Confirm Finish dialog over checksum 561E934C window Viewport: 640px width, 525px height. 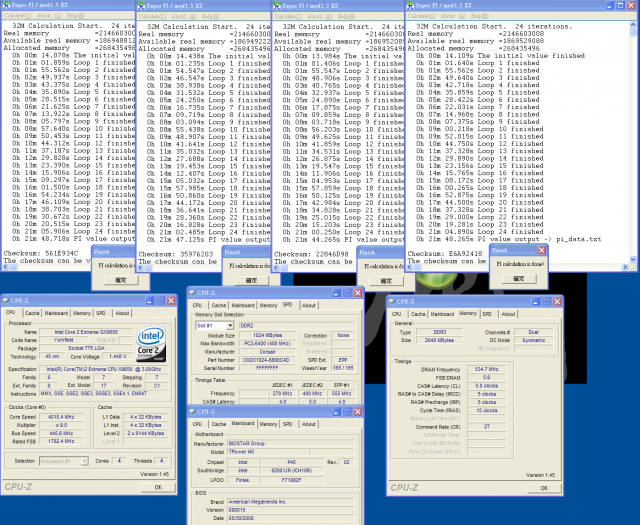pyautogui.click(x=121, y=280)
